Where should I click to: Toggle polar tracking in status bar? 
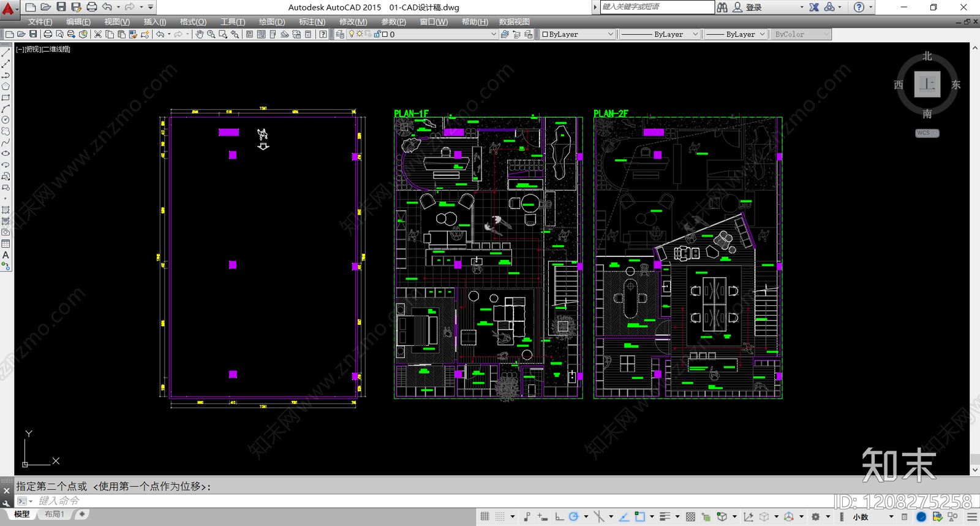point(573,517)
